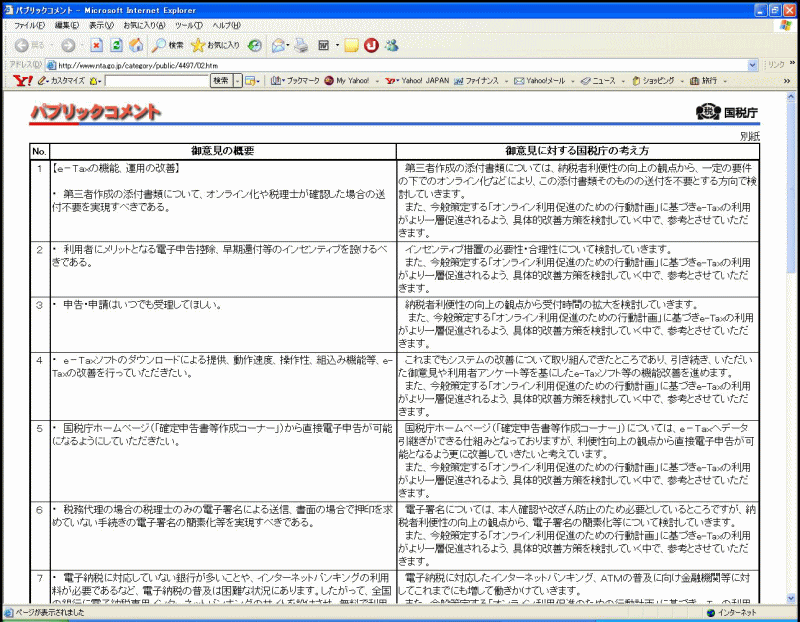Screen dimensions: 800x622
Task: Open the 編集(E) menu
Action: (66, 25)
